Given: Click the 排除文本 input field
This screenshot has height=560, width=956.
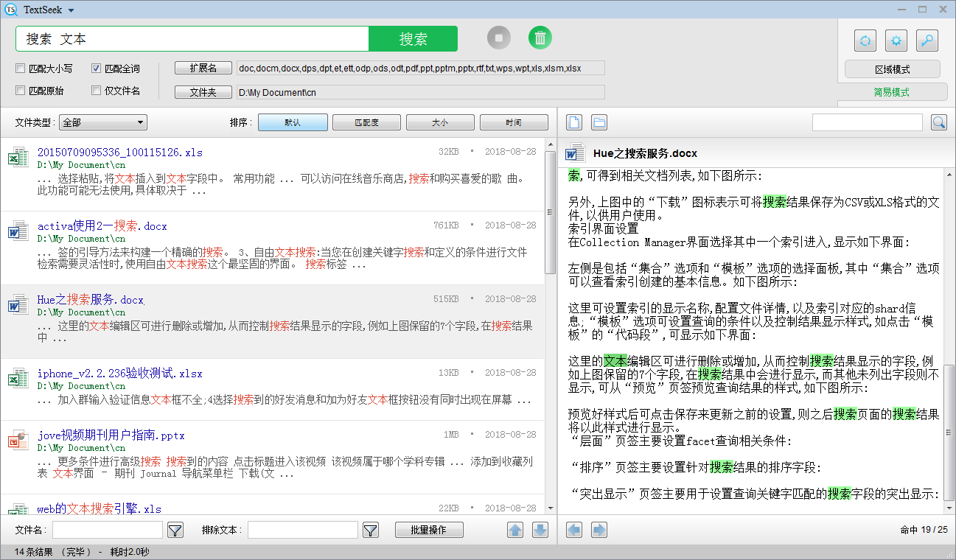Looking at the screenshot, I should [x=302, y=530].
